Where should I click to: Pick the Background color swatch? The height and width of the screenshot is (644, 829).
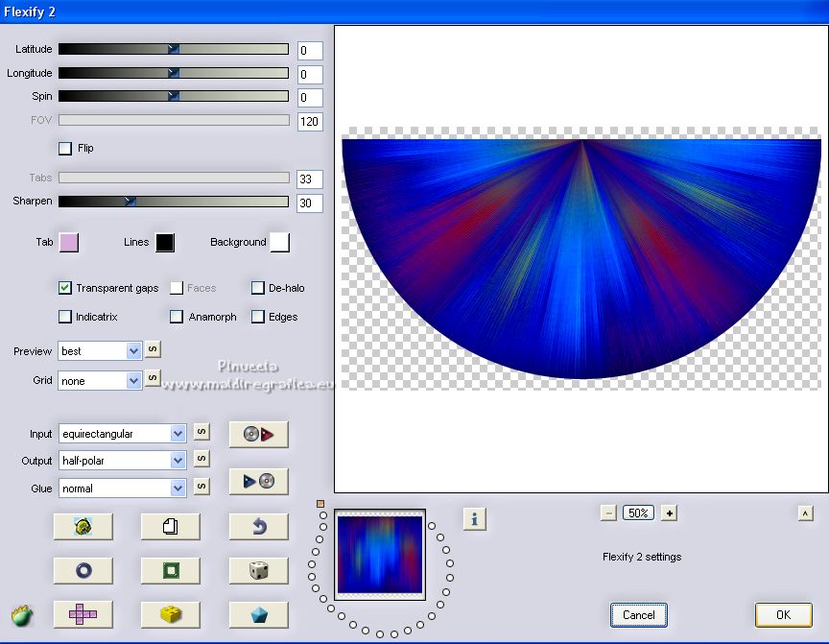click(x=279, y=243)
